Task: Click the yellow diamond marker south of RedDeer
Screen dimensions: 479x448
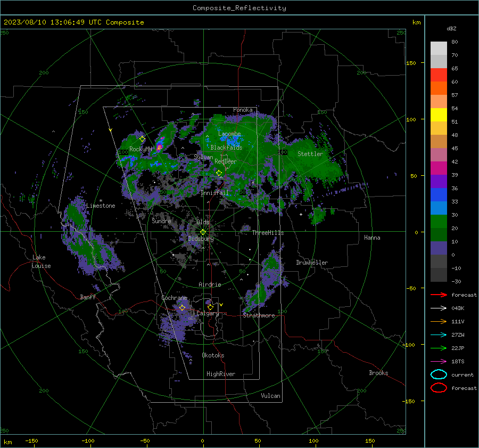Action: (x=219, y=173)
